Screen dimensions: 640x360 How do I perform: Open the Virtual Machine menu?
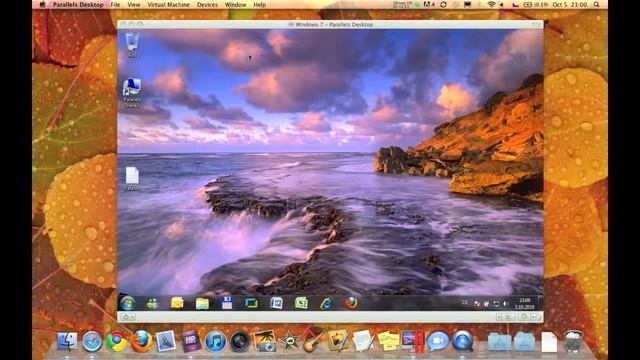tap(168, 4)
